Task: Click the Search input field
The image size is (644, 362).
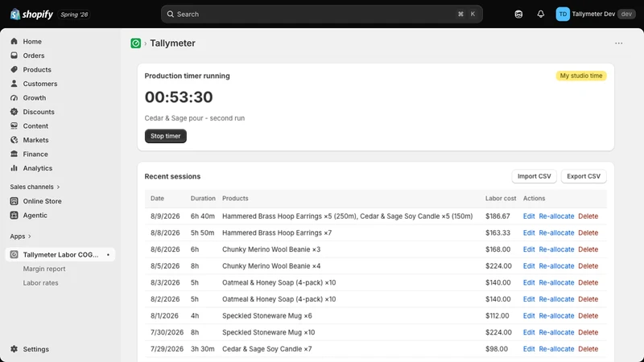Action: [x=321, y=14]
